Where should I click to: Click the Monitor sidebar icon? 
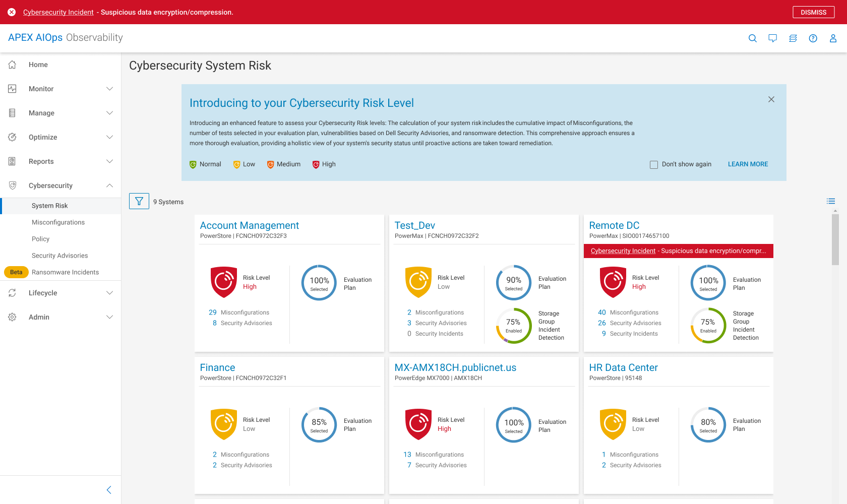pyautogui.click(x=13, y=89)
